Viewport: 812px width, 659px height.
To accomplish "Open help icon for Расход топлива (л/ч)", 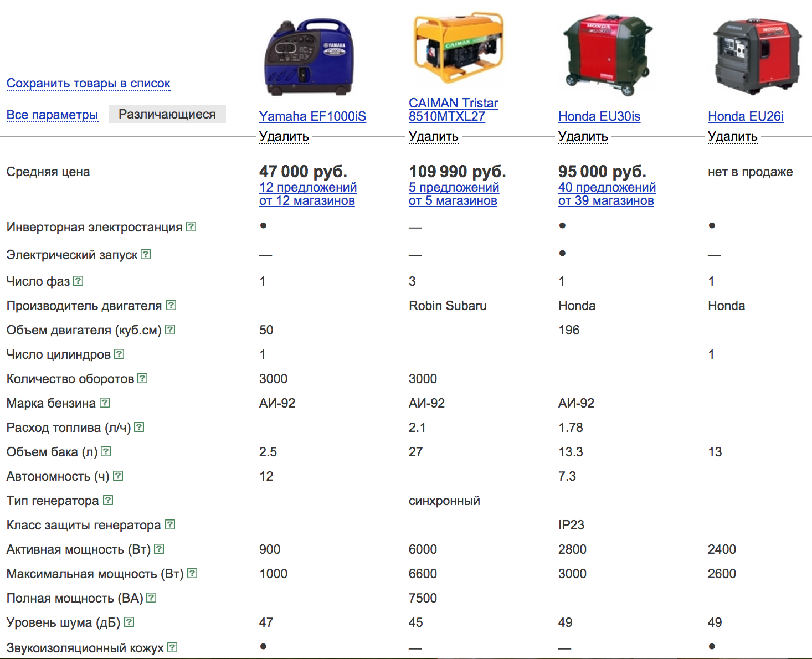I will (x=139, y=427).
